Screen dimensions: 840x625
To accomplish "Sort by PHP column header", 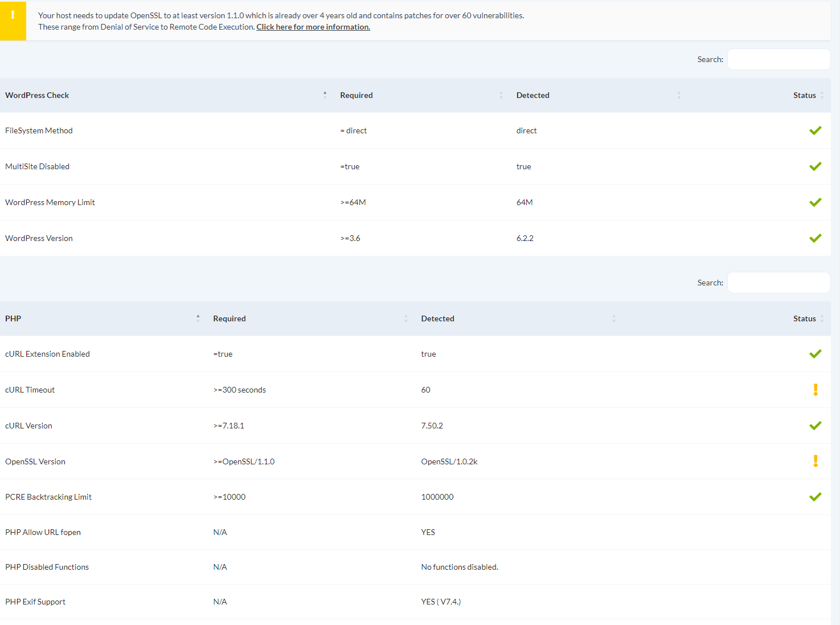I will point(104,318).
